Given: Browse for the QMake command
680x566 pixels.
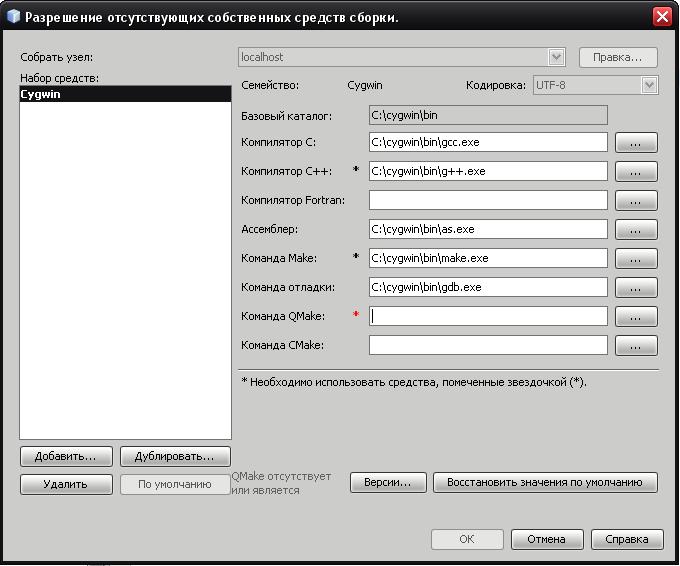Looking at the screenshot, I should pos(636,317).
